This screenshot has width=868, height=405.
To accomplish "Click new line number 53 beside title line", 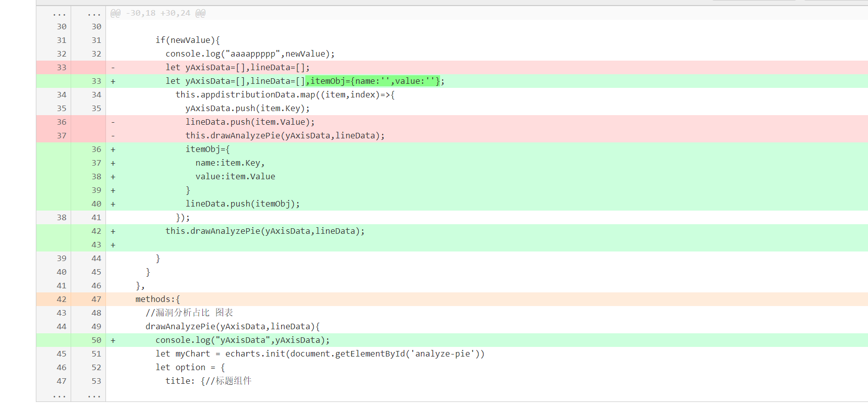I will pos(96,381).
